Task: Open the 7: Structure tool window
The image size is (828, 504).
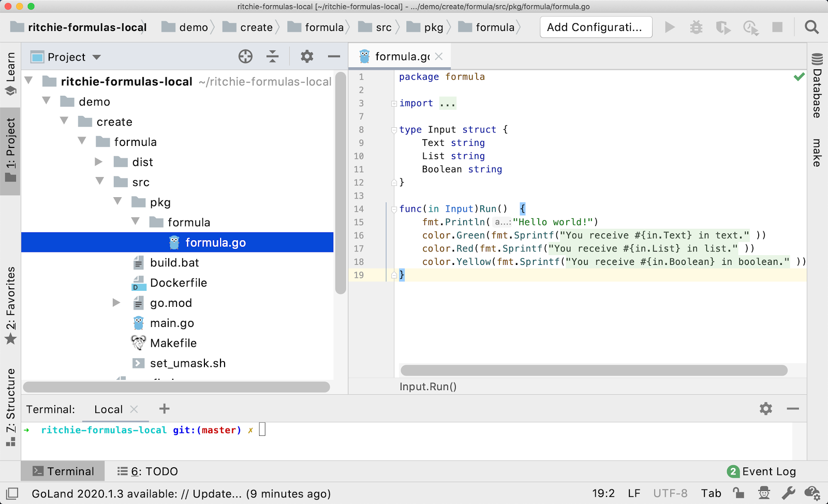Action: pyautogui.click(x=11, y=407)
